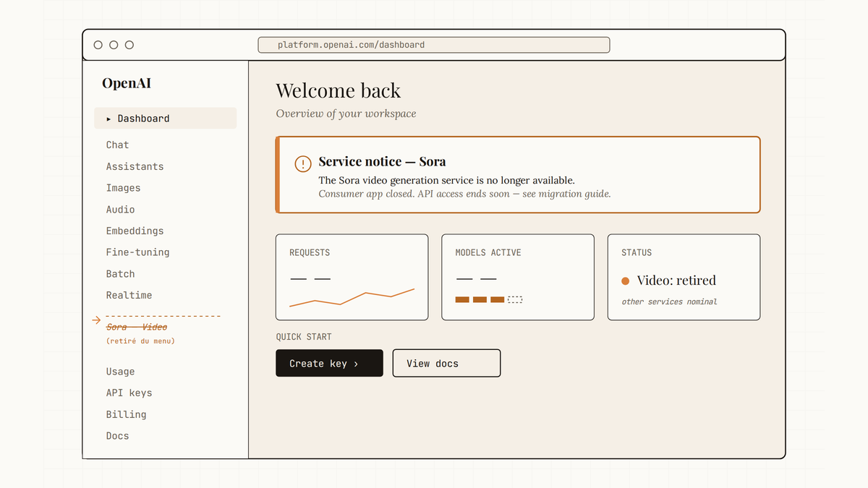Image resolution: width=868 pixels, height=488 pixels.
Task: Click the STATUS card label
Action: (x=637, y=253)
